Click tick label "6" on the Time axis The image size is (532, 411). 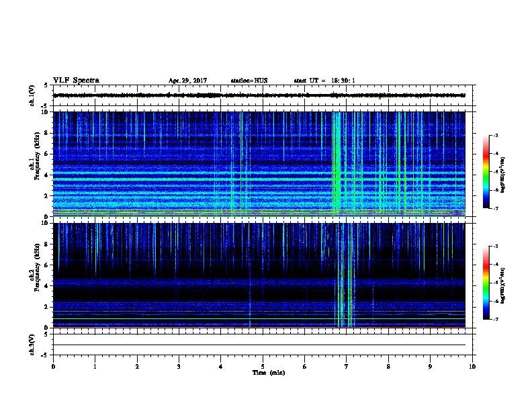(x=305, y=367)
